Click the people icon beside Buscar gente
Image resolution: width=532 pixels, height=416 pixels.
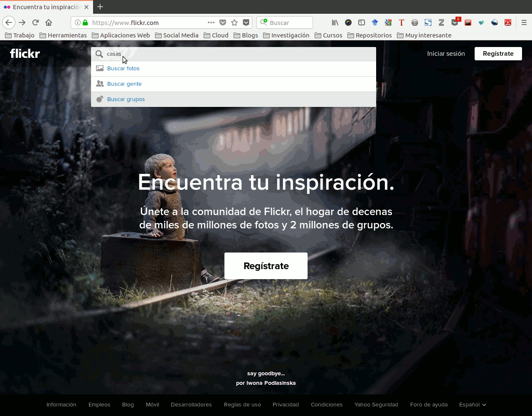(100, 84)
